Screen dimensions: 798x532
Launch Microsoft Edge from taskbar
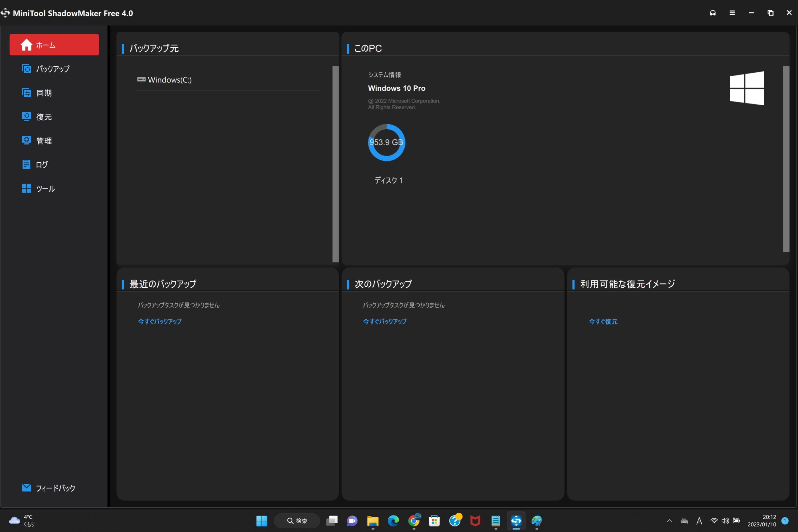(393, 520)
